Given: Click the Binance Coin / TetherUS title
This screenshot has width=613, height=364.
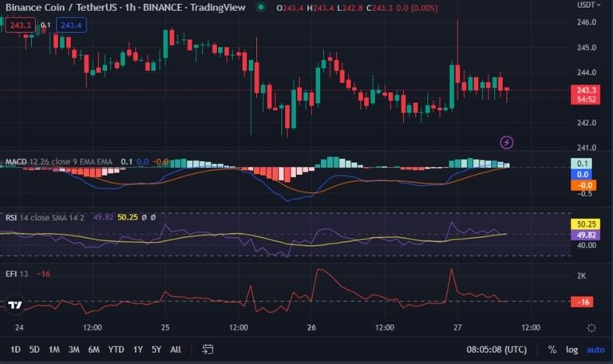Looking at the screenshot, I should (62, 7).
